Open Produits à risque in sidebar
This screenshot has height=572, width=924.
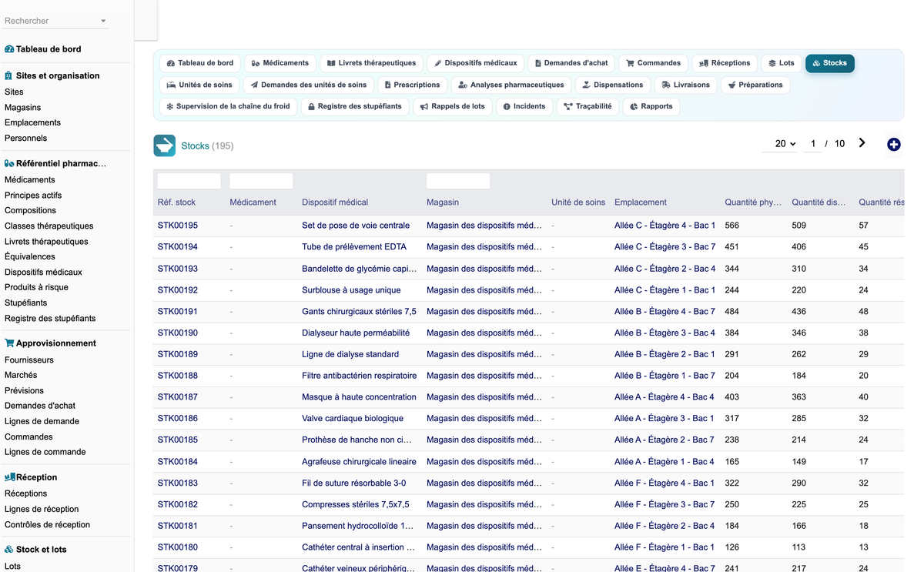coord(36,287)
